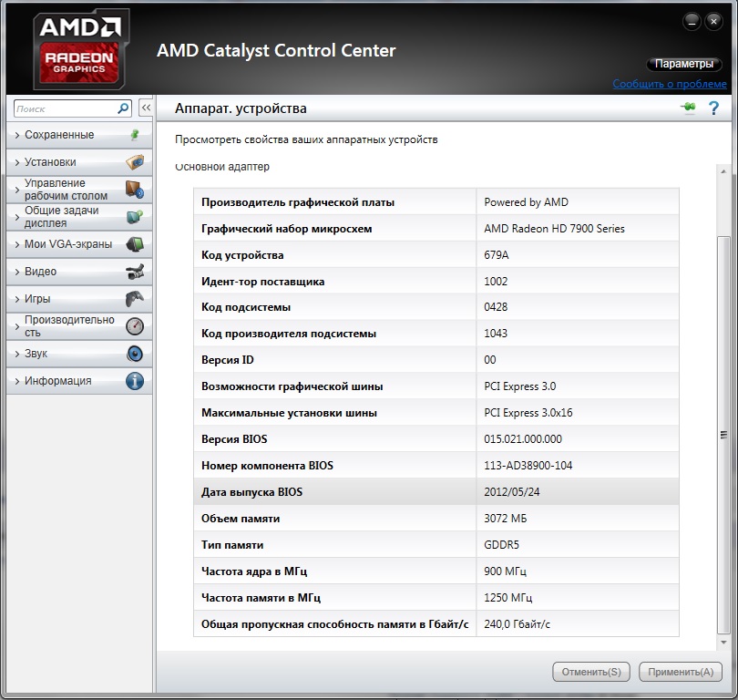738x700 pixels.
Task: Select the BIOS date value 2012/05/24
Action: [512, 492]
